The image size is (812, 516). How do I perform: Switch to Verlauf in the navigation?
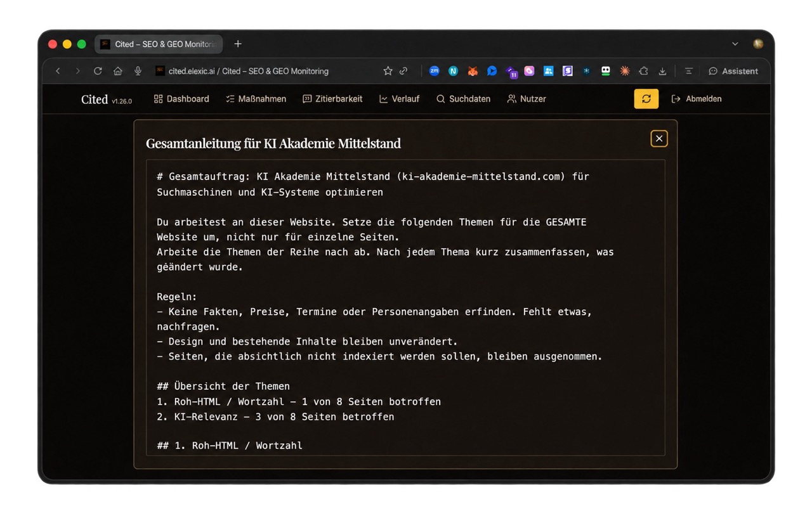pos(399,99)
